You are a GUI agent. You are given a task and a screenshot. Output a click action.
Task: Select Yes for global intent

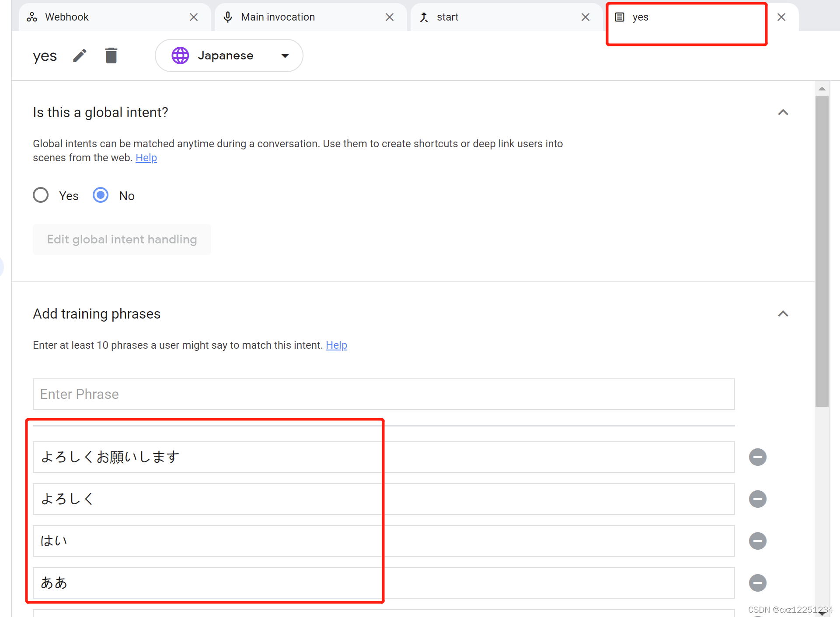coord(41,195)
